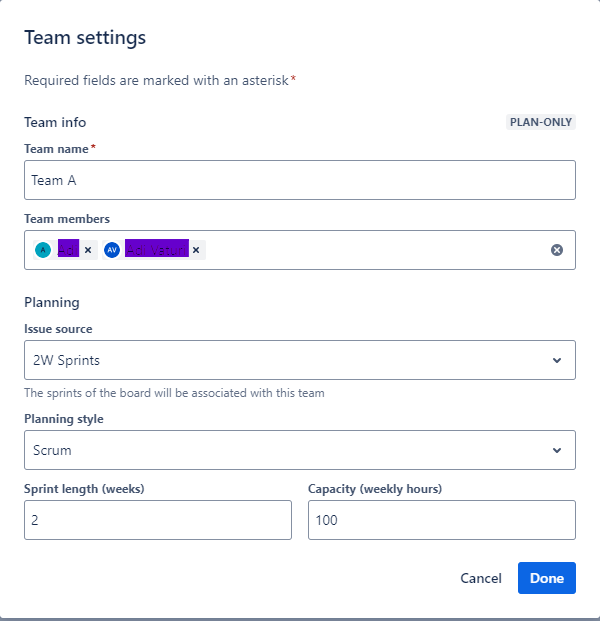Remove the member chip with AV avatar
Screen dimensions: 600x621
[196, 250]
